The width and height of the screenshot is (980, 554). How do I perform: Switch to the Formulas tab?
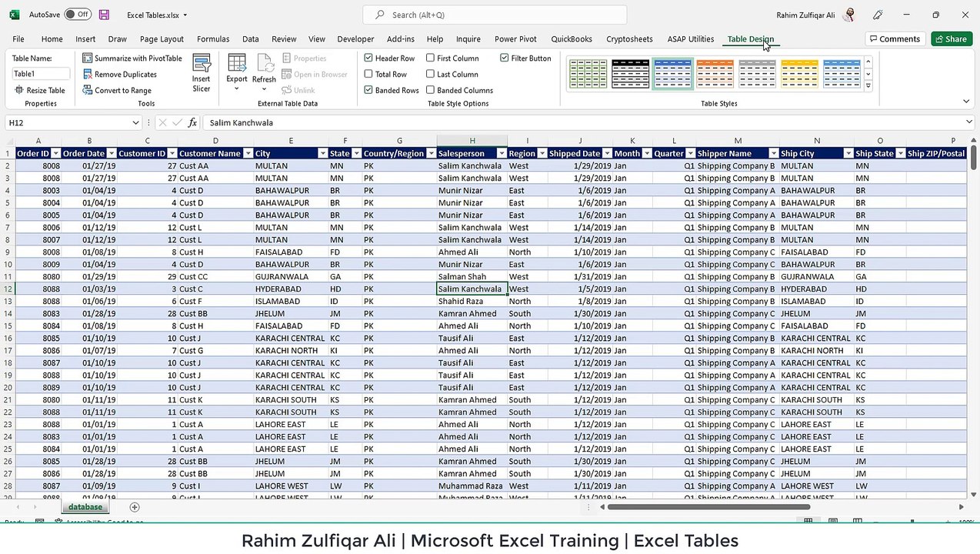[x=213, y=39]
